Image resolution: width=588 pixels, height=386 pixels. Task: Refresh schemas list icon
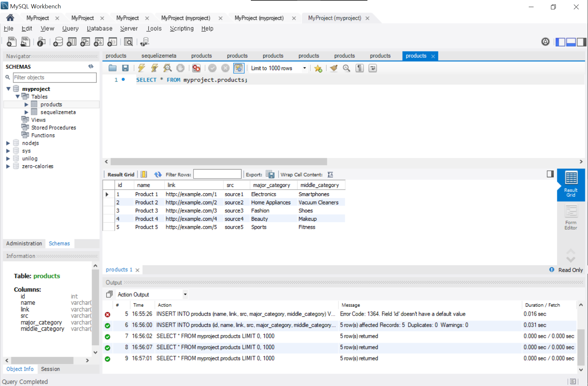(x=91, y=66)
